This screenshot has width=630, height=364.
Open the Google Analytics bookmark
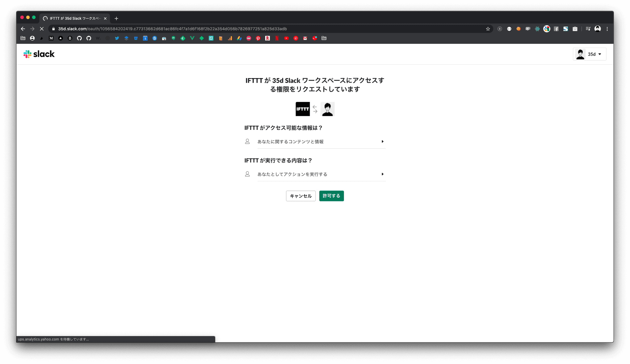[230, 38]
